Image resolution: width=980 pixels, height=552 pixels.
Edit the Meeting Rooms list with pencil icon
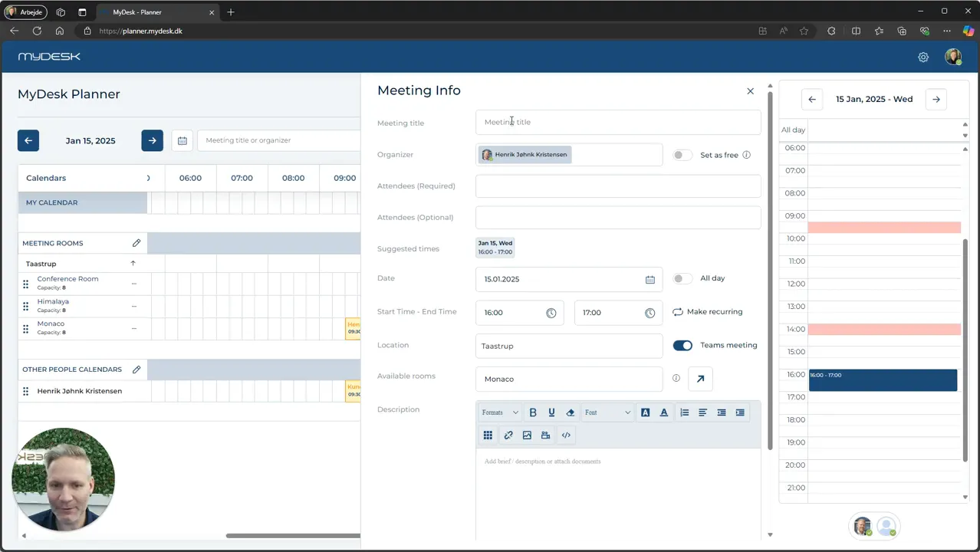(136, 243)
